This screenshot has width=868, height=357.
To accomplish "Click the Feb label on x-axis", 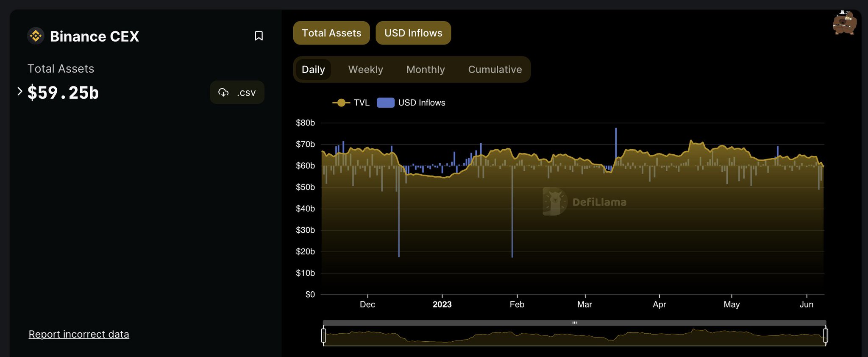I will 517,304.
